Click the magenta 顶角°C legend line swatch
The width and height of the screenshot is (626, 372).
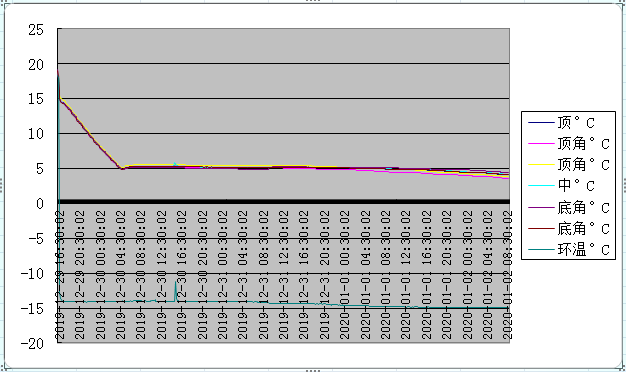pyautogui.click(x=541, y=143)
